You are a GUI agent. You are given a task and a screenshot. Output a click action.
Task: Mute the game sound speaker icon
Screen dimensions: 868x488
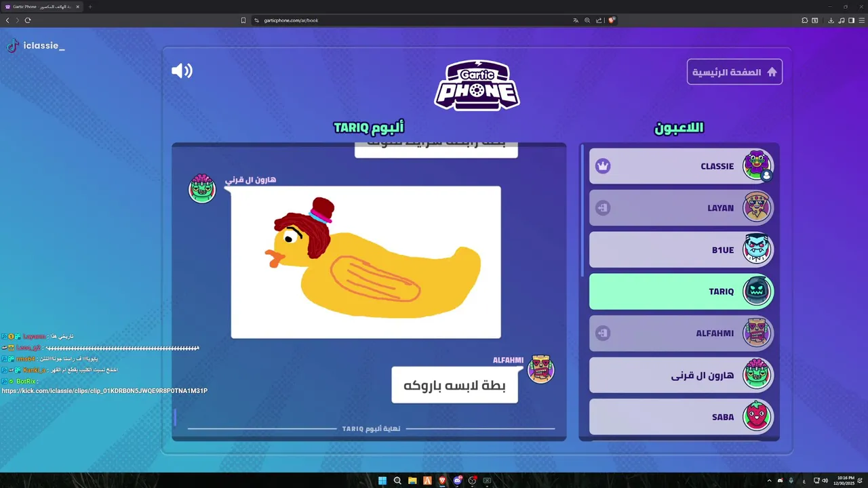point(182,70)
